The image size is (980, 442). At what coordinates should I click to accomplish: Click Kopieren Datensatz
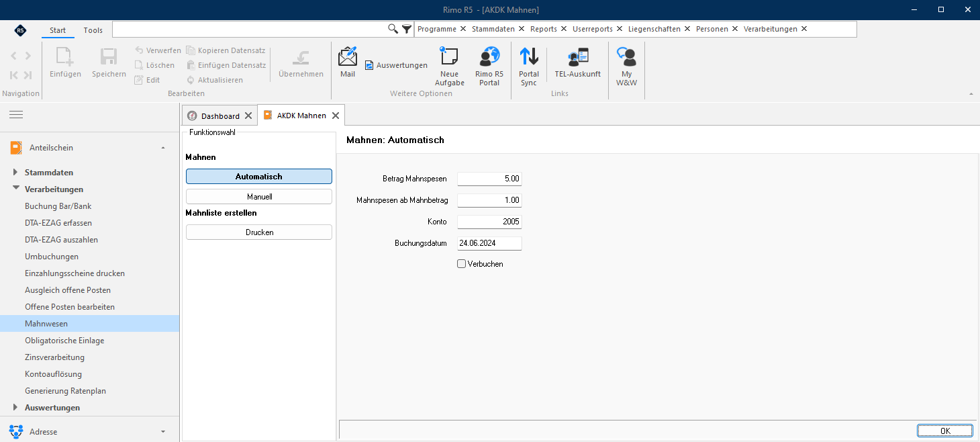pos(226,50)
